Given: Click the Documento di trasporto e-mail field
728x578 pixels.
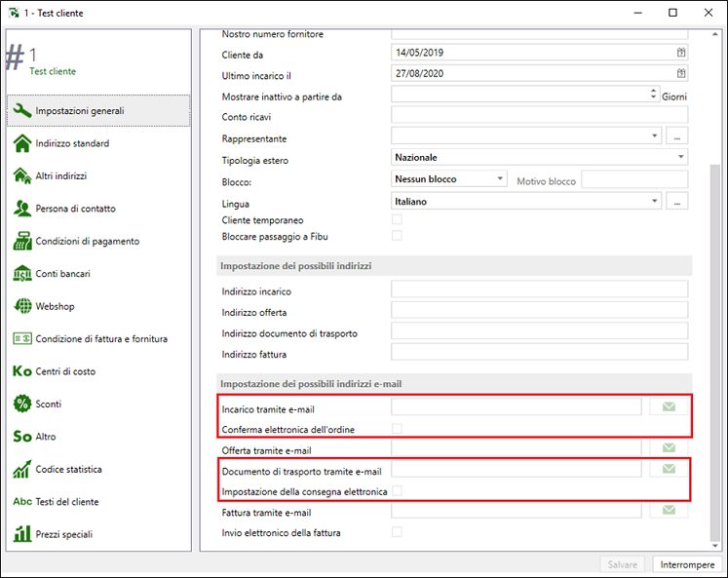Looking at the screenshot, I should pos(516,469).
